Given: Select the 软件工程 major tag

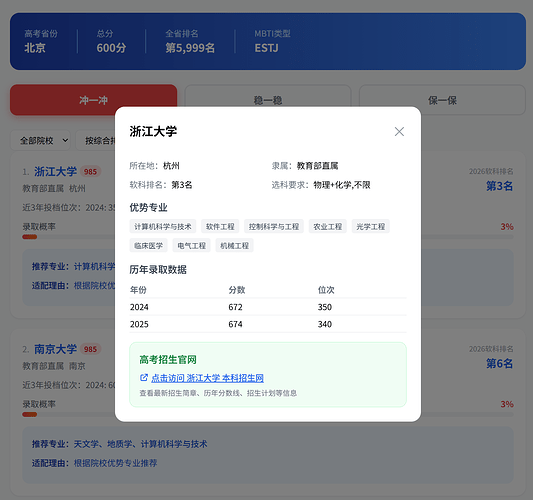Looking at the screenshot, I should (220, 226).
